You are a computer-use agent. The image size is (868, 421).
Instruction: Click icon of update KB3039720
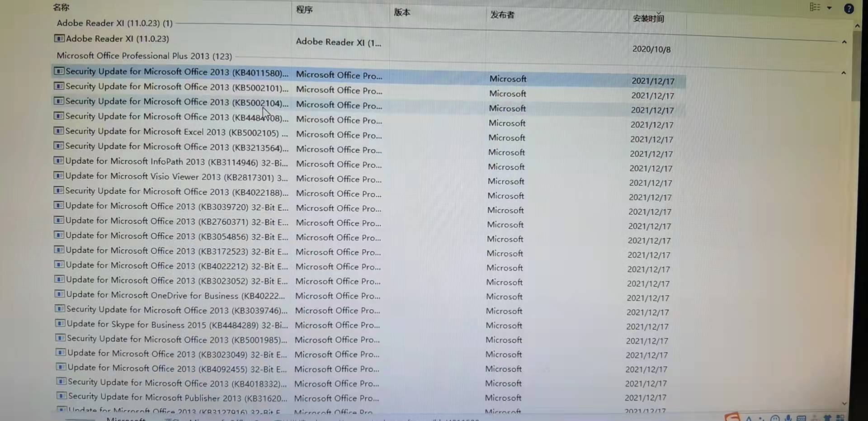click(x=59, y=205)
